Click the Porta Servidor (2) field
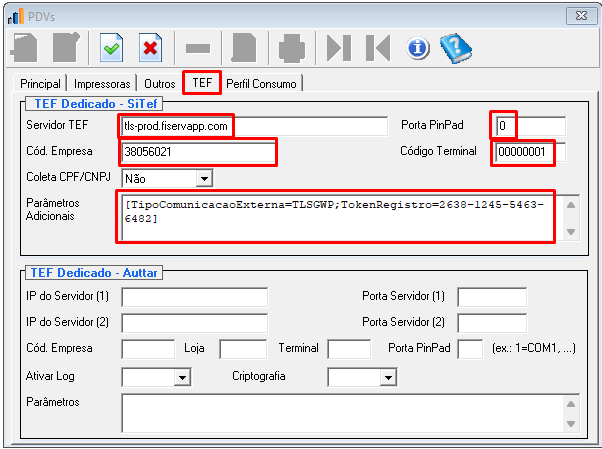This screenshot has height=449, width=602. (492, 323)
